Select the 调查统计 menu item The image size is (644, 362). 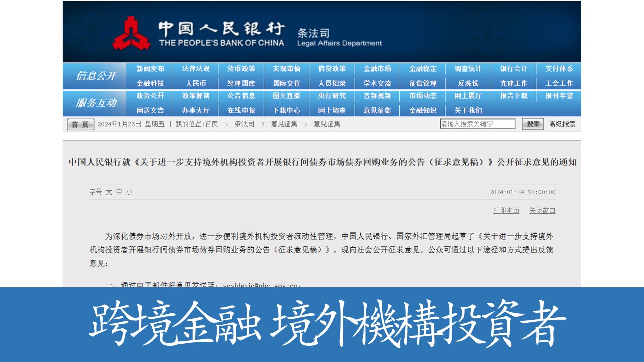point(468,69)
